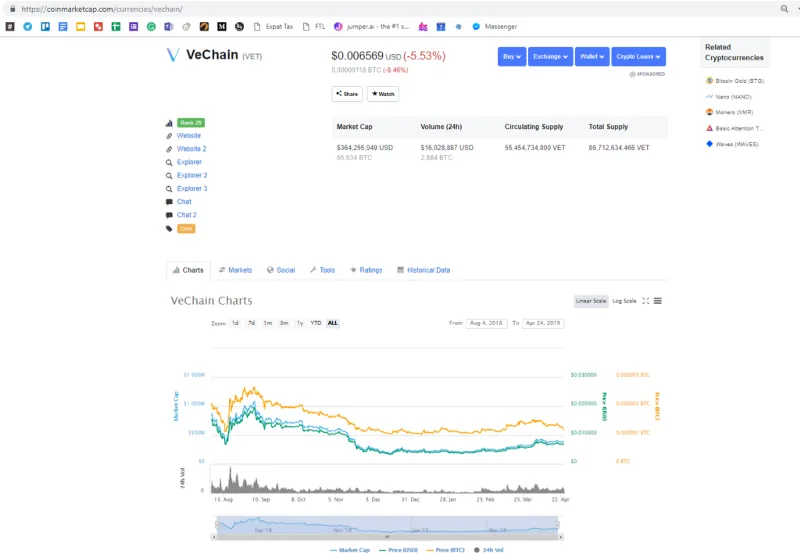Click the Basic Attention Token triangle icon
This screenshot has width=800, height=553.
click(709, 128)
